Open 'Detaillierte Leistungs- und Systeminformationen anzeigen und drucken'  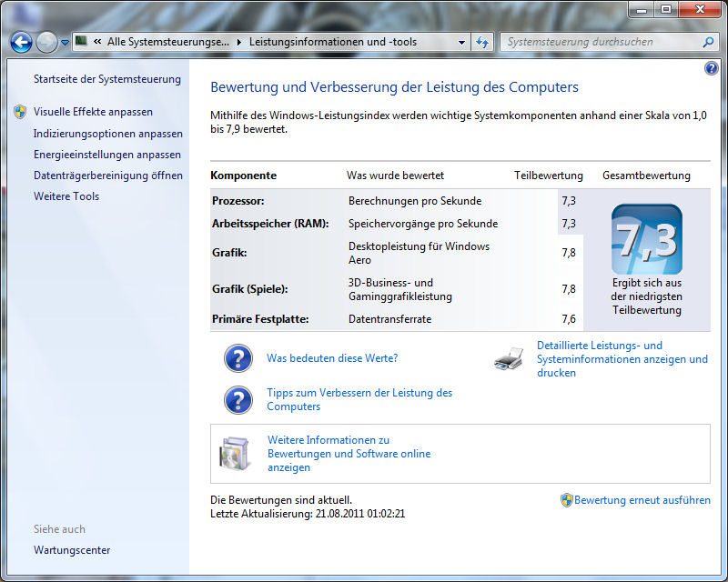(622, 359)
